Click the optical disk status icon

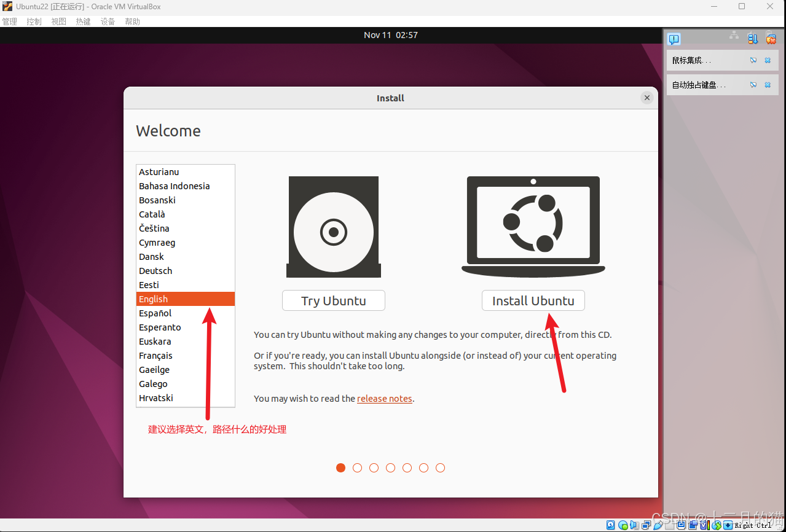pyautogui.click(x=623, y=525)
